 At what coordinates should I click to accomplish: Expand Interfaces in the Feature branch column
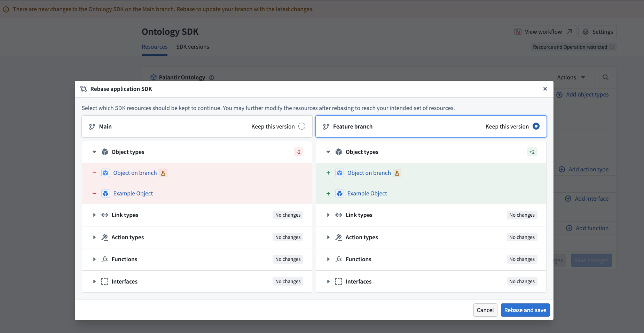[328, 281]
